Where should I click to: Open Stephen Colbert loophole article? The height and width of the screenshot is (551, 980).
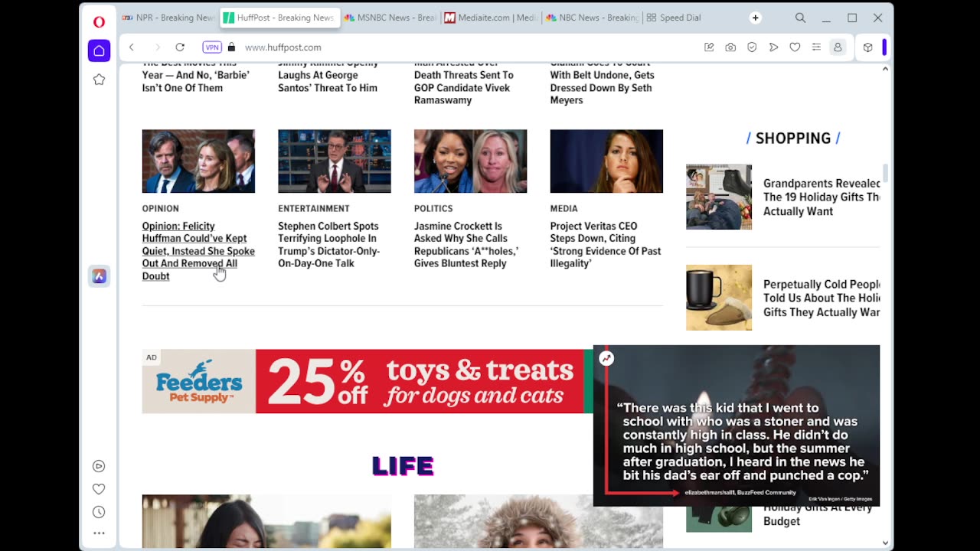coord(328,245)
